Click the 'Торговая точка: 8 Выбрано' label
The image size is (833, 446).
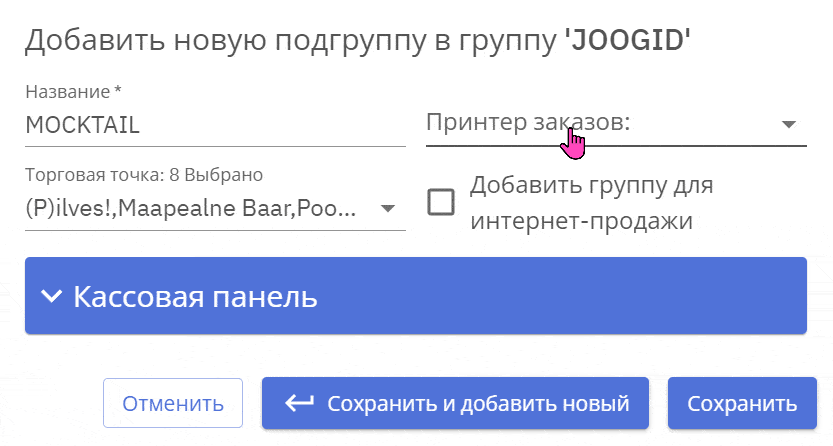(143, 175)
